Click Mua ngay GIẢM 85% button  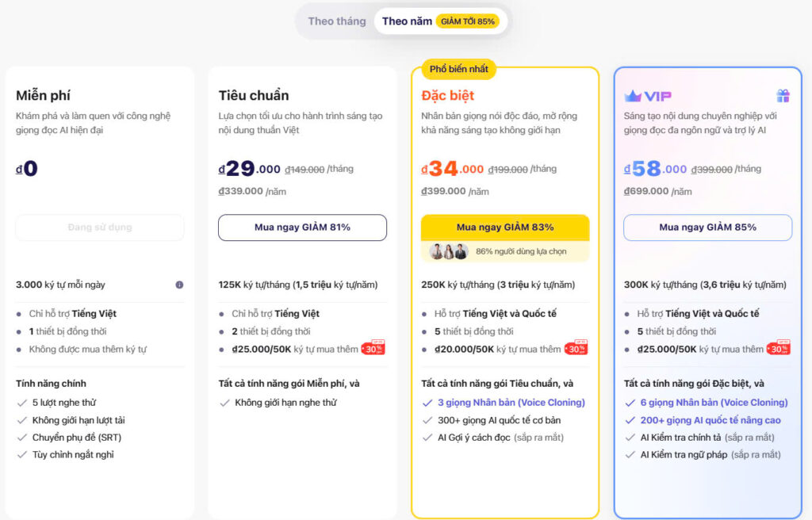pyautogui.click(x=707, y=227)
